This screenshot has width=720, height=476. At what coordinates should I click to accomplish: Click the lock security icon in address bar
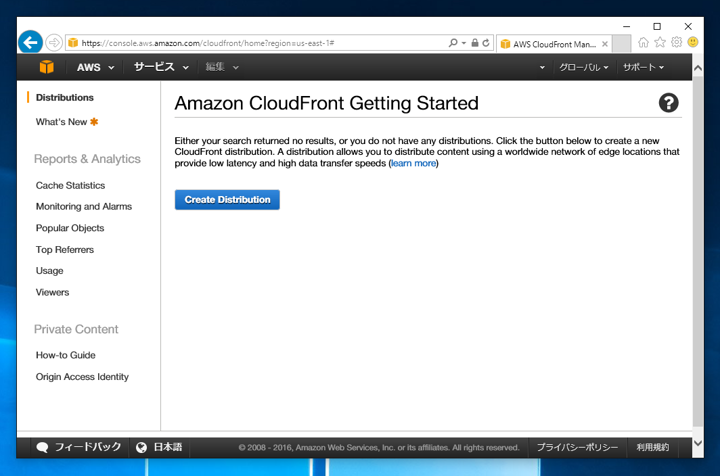(475, 43)
